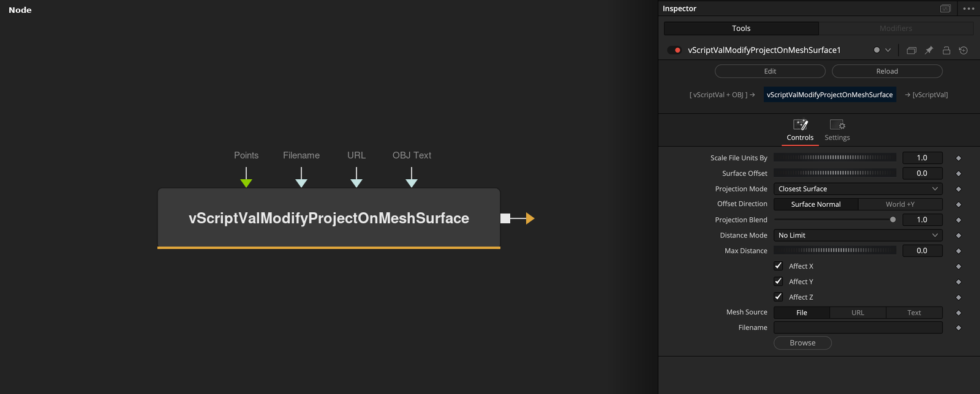Select the vScriptValModifyProjectOnMeshSurface node tile
Image resolution: width=980 pixels, height=394 pixels.
click(x=329, y=218)
